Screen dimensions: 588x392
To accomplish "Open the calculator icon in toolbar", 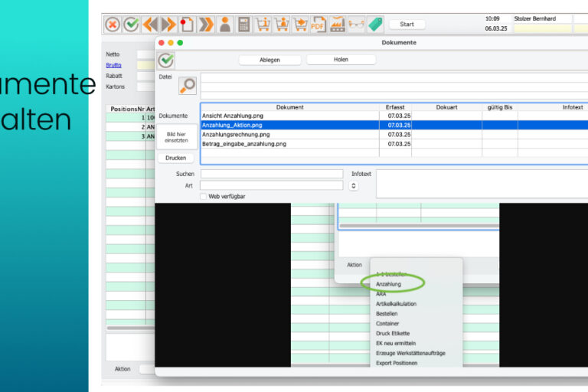I will click(x=244, y=24).
